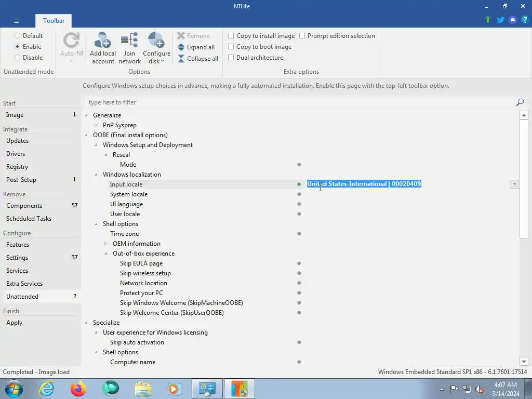Click the tree view scrollbar thumb
The width and height of the screenshot is (532, 399).
(524, 179)
